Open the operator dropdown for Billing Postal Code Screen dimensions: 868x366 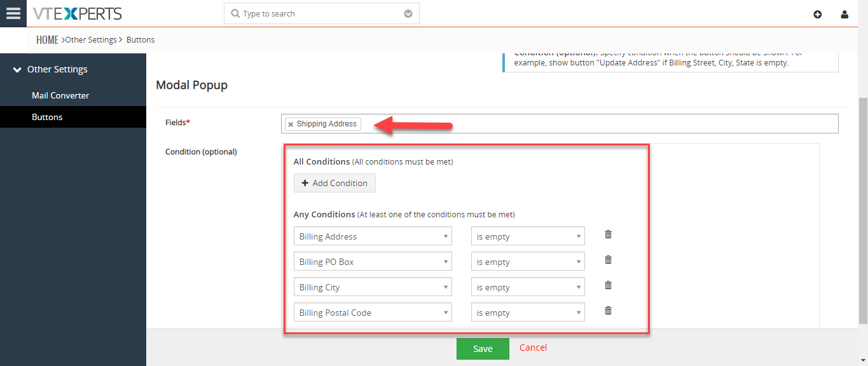click(528, 313)
